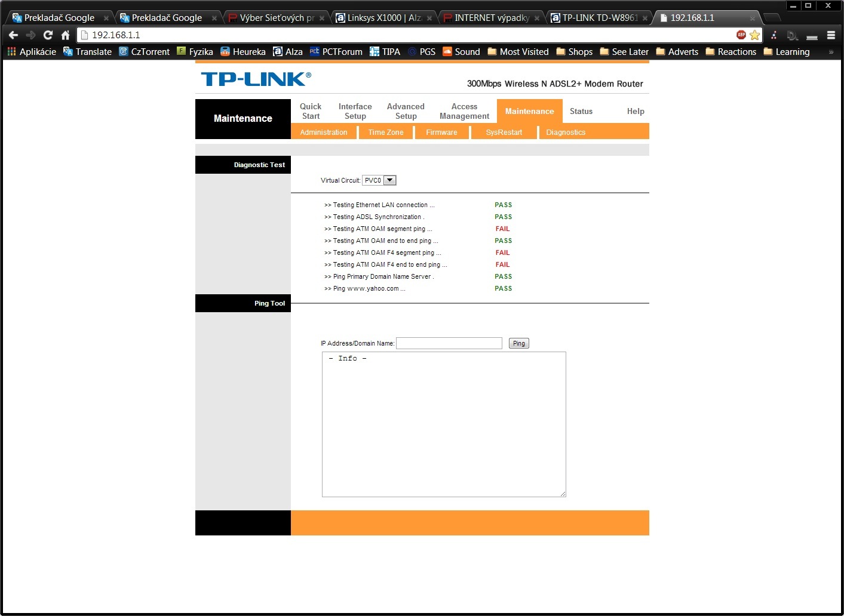Click the Adblock Plus ABP icon

point(741,35)
